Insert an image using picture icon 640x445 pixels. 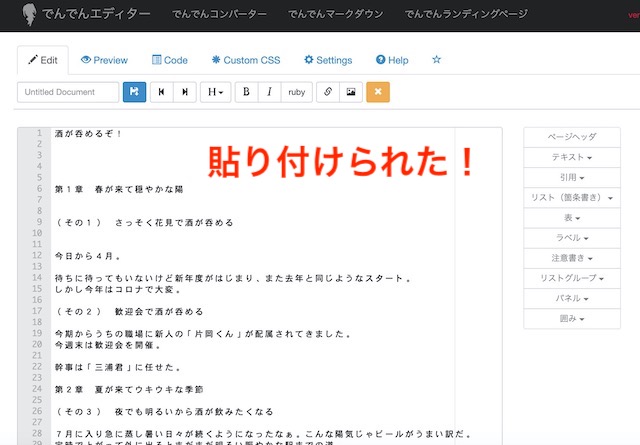(350, 91)
